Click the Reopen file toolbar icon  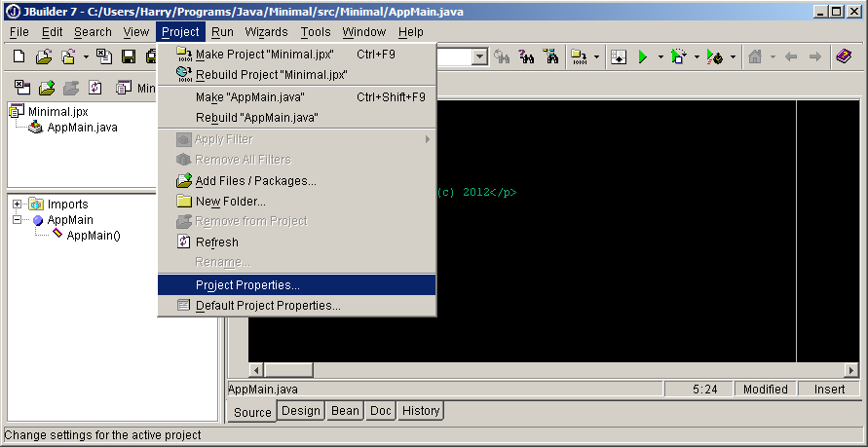tap(68, 56)
